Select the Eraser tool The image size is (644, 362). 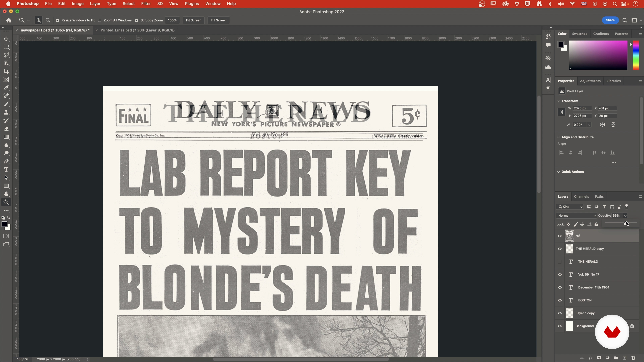(6, 129)
